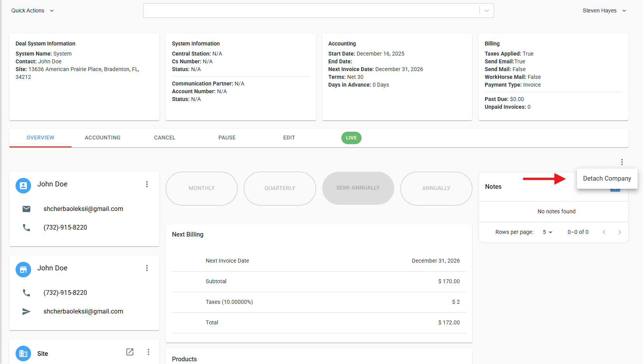Viewport: 643px width, 364px height.
Task: Switch to the Accounting tab
Action: [x=103, y=138]
